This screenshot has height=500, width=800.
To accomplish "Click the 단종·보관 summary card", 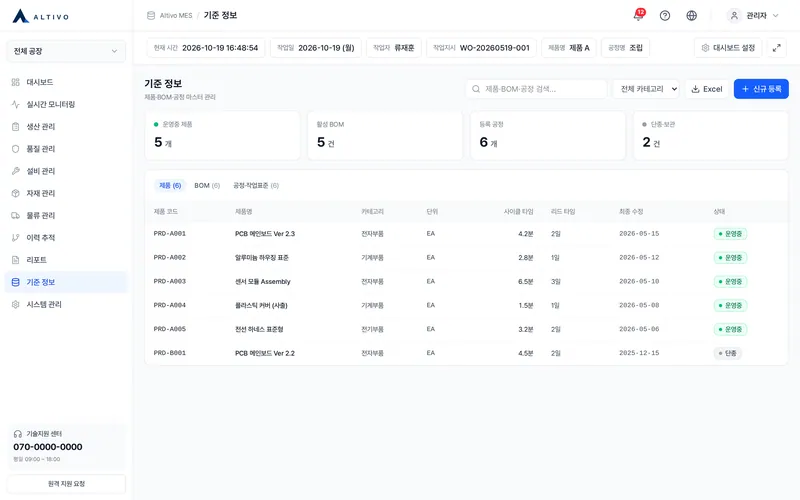I will point(711,136).
